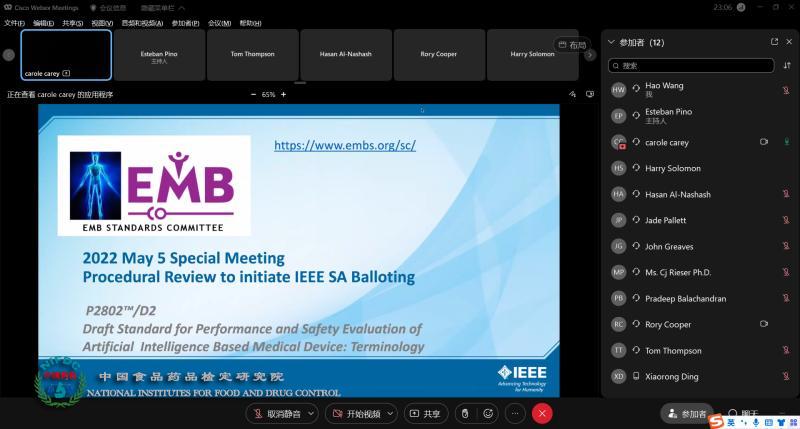Unmute with the 取消静音 button
The width and height of the screenshot is (800, 429).
pos(277,414)
